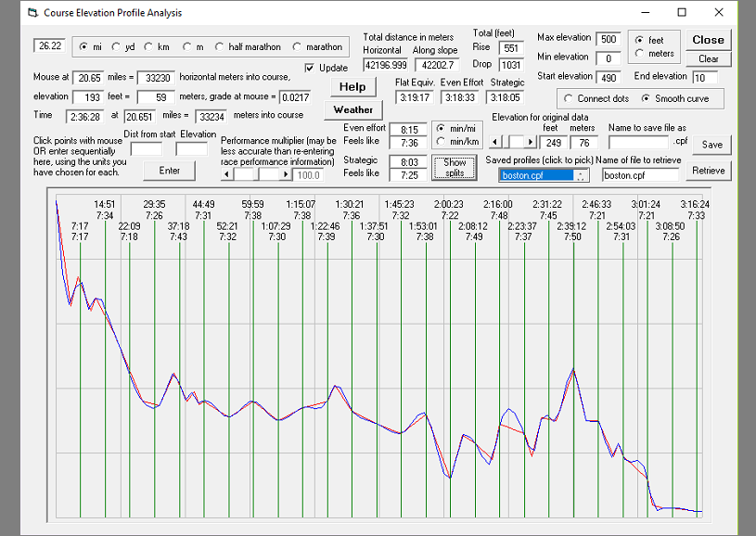The height and width of the screenshot is (536, 756).
Task: Click the app icon in title bar
Action: click(32, 13)
